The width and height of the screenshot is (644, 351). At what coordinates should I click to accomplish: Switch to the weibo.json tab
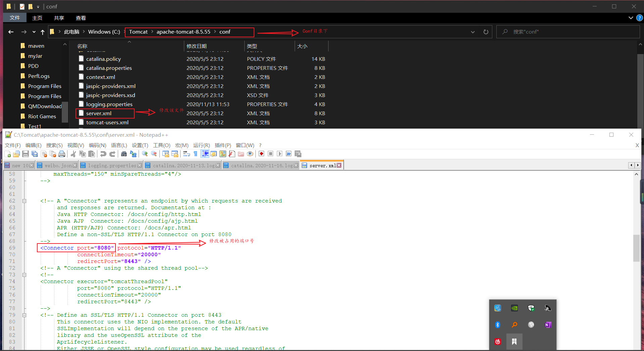coord(58,166)
